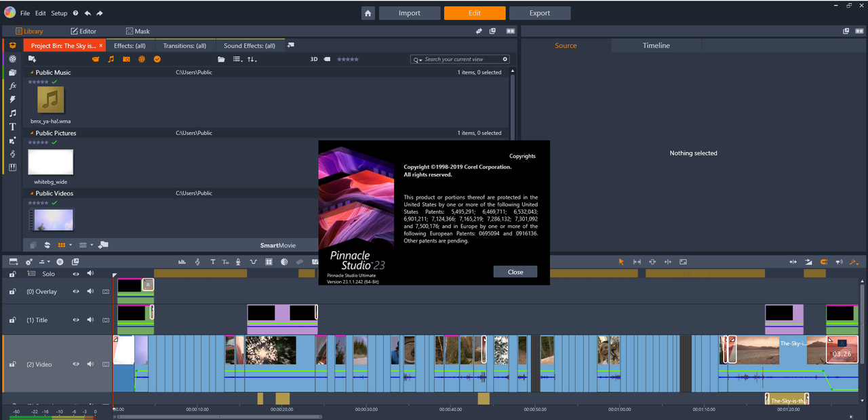The width and height of the screenshot is (868, 420).
Task: Create a title with the T tool
Action: pyautogui.click(x=212, y=262)
